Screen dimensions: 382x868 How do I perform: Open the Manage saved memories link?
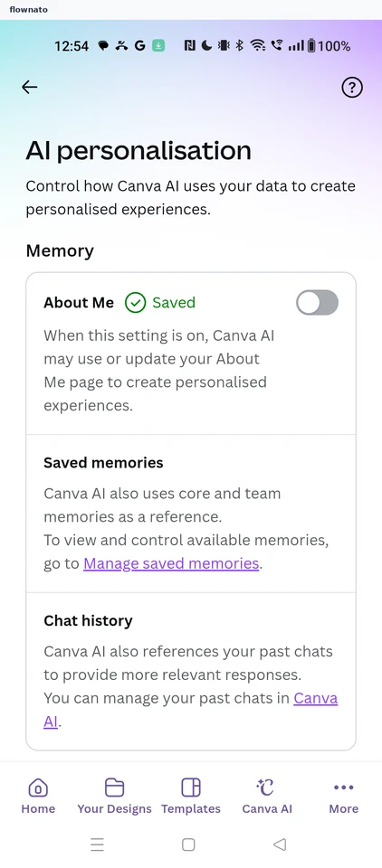pyautogui.click(x=171, y=563)
